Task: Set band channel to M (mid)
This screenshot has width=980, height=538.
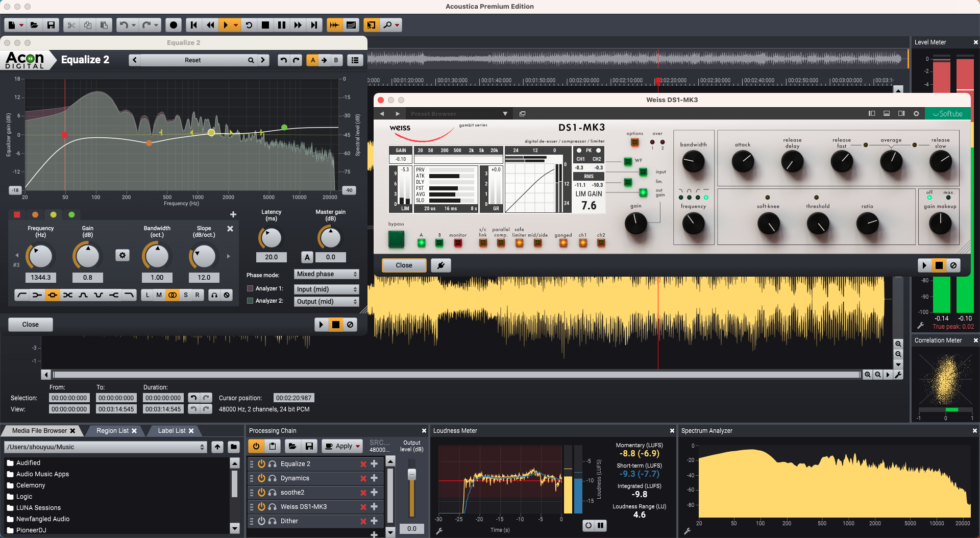Action: coord(159,295)
